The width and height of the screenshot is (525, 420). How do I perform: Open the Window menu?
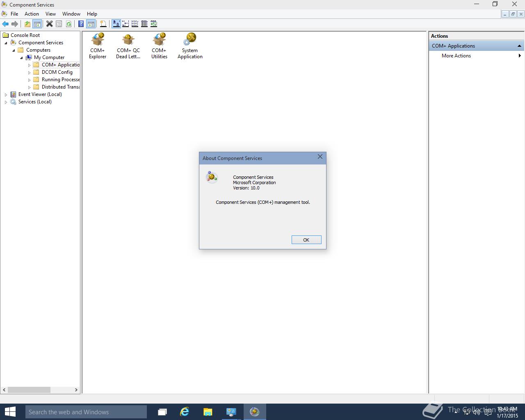click(x=71, y=14)
